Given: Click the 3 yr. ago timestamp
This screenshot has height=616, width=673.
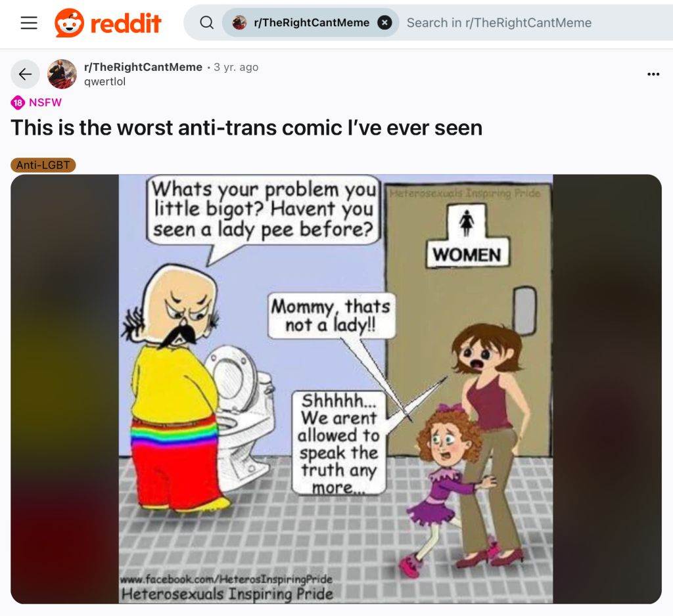Looking at the screenshot, I should [236, 67].
